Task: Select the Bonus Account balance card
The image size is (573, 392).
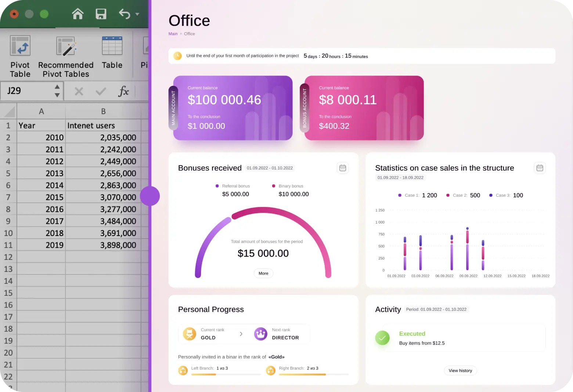Action: (364, 108)
